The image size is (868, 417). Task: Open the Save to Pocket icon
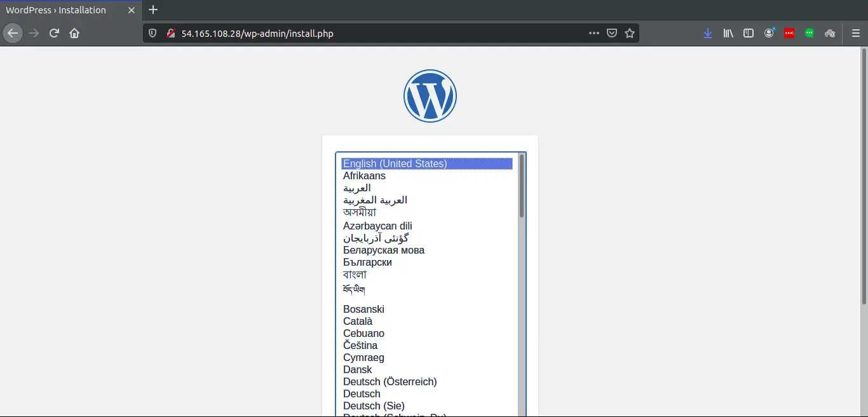pyautogui.click(x=612, y=33)
